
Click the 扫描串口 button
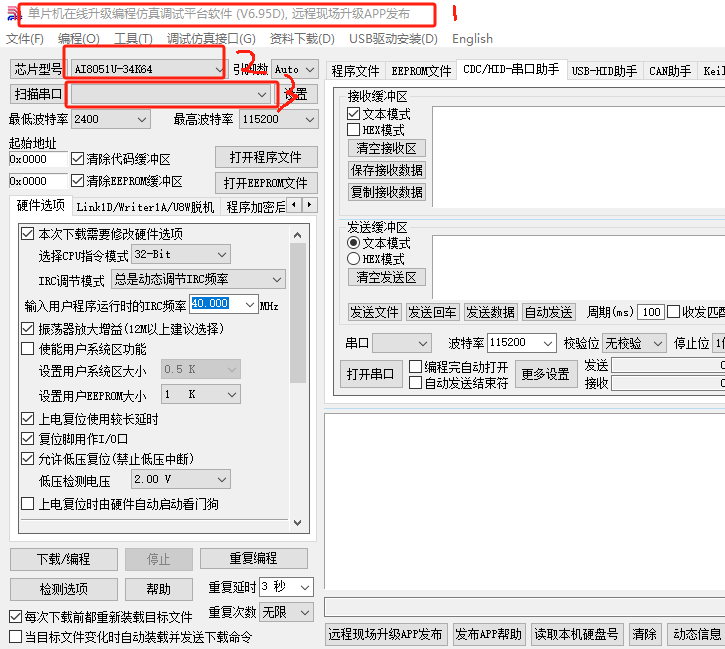pos(37,94)
